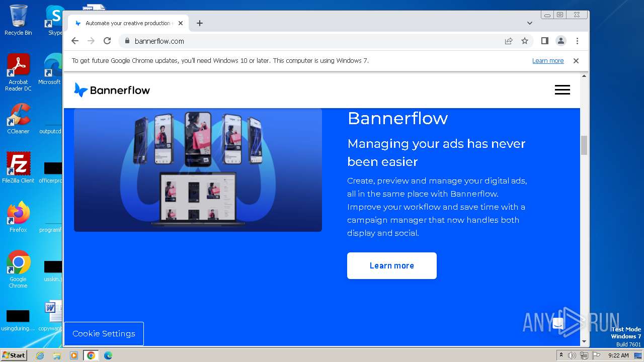Open Chrome three-dot menu
644x362 pixels.
pyautogui.click(x=577, y=41)
